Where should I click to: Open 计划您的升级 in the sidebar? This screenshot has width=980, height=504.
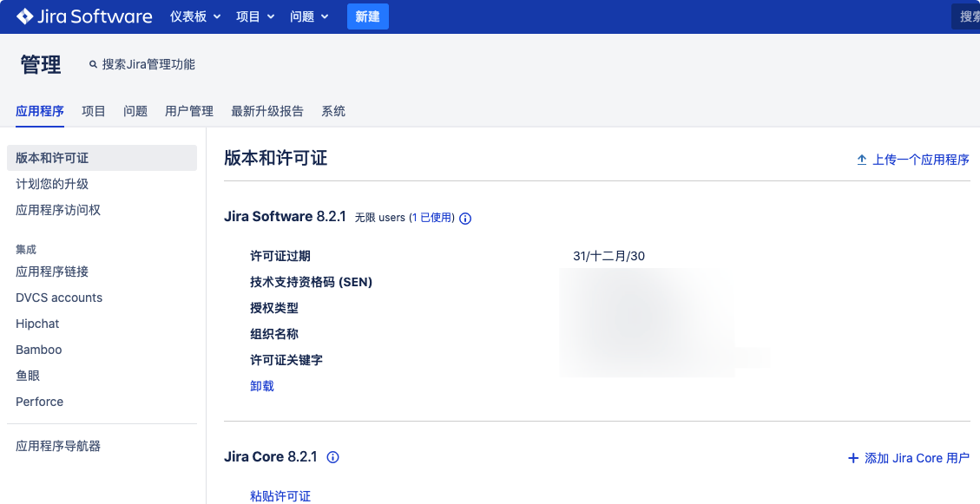coord(52,184)
